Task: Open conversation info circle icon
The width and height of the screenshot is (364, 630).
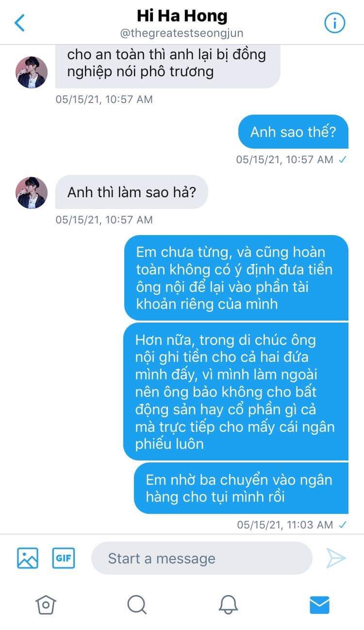Action: (x=334, y=23)
